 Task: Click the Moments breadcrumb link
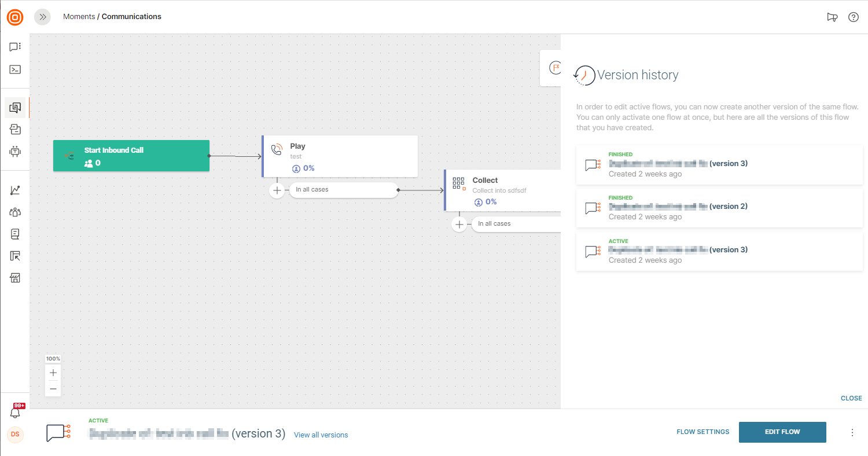(x=79, y=17)
